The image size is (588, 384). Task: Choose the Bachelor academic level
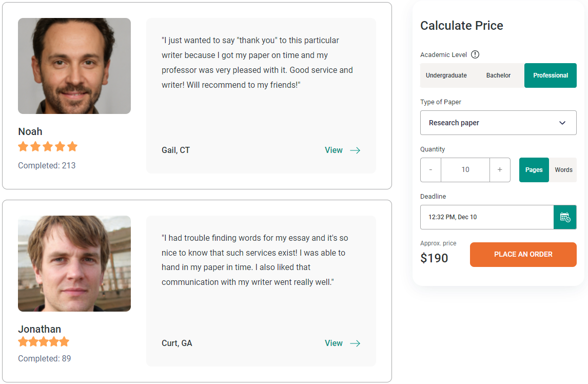coord(499,75)
